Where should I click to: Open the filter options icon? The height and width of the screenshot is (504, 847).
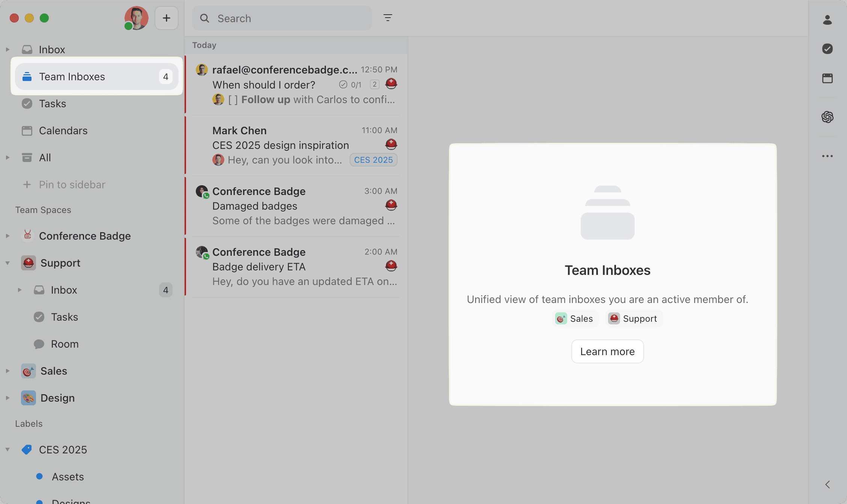click(x=387, y=18)
